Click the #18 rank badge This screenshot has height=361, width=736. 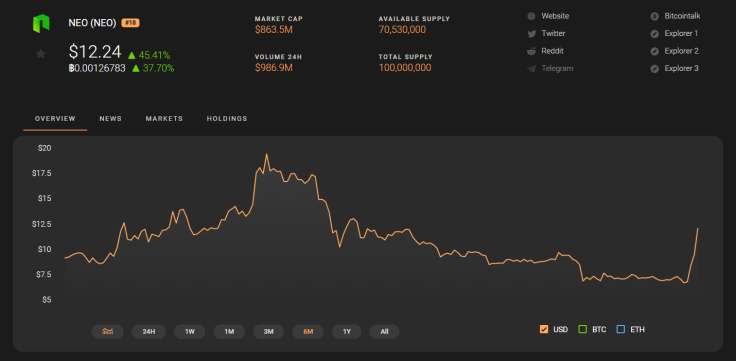click(130, 23)
